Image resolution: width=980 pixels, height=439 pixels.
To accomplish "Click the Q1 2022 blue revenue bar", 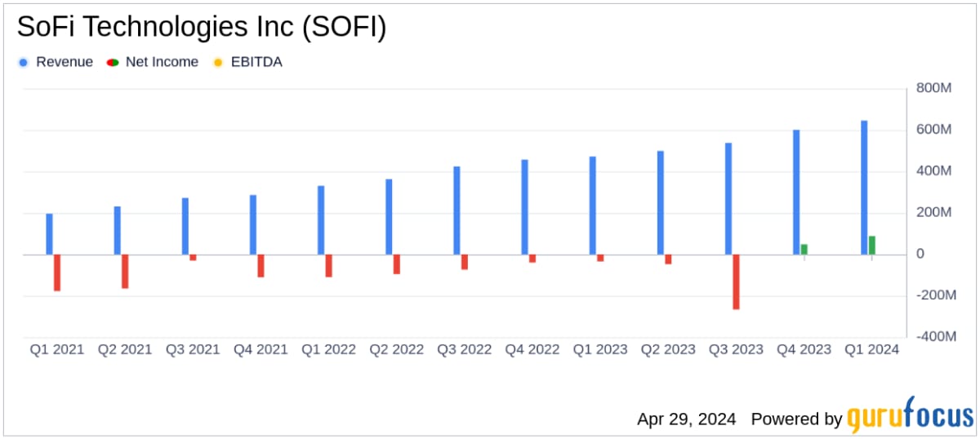I will tap(321, 220).
